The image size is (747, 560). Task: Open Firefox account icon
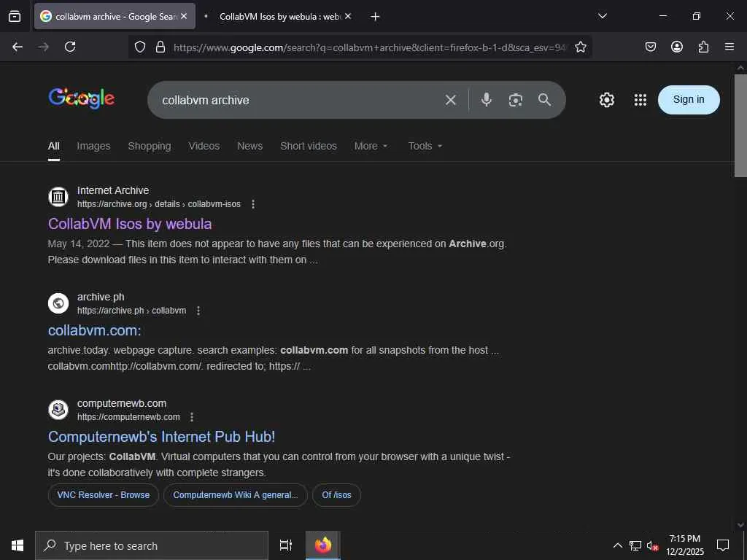[677, 47]
